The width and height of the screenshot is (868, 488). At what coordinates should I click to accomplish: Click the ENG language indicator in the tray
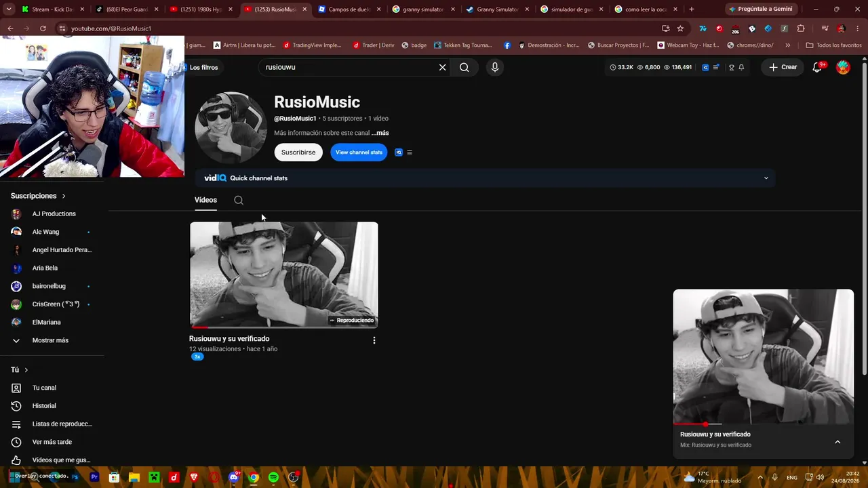pyautogui.click(x=791, y=477)
